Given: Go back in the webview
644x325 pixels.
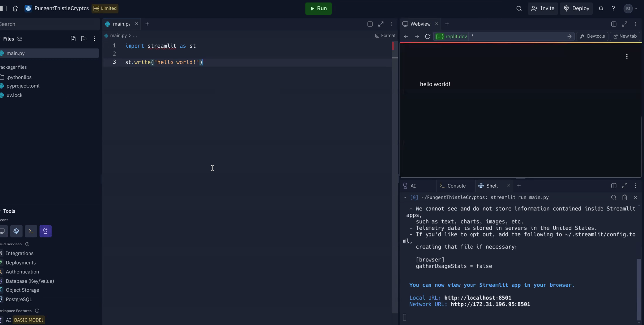Looking at the screenshot, I should pyautogui.click(x=406, y=36).
